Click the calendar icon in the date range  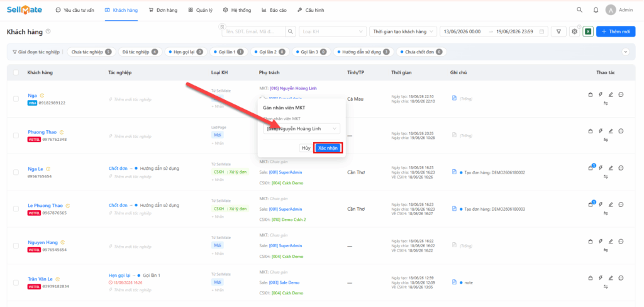[x=541, y=31]
